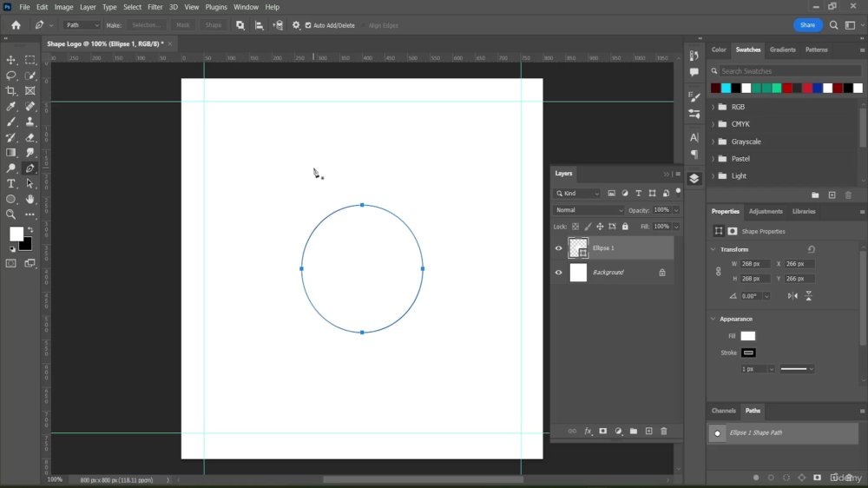Click the foreground color swatch

tap(16, 234)
